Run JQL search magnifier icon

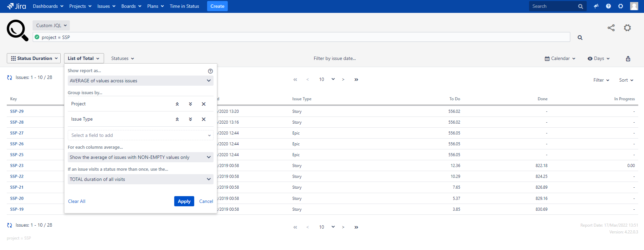click(x=580, y=38)
